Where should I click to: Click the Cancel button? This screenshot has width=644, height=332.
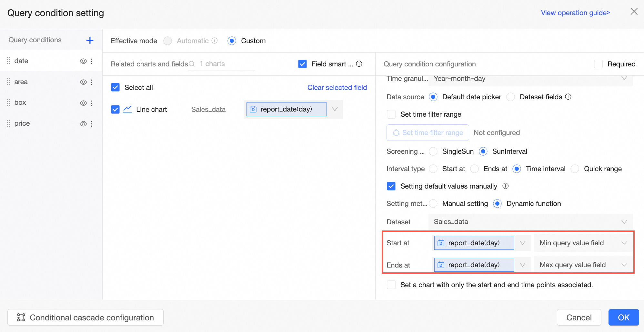(579, 317)
